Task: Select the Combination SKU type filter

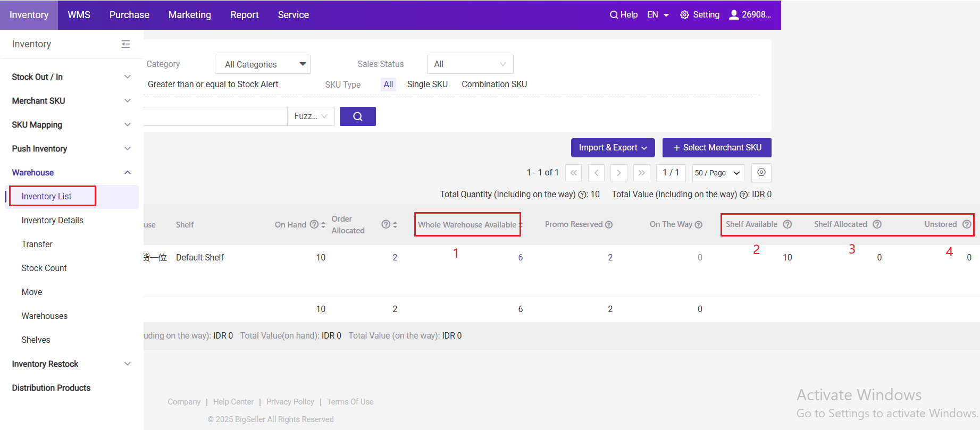Action: point(494,84)
